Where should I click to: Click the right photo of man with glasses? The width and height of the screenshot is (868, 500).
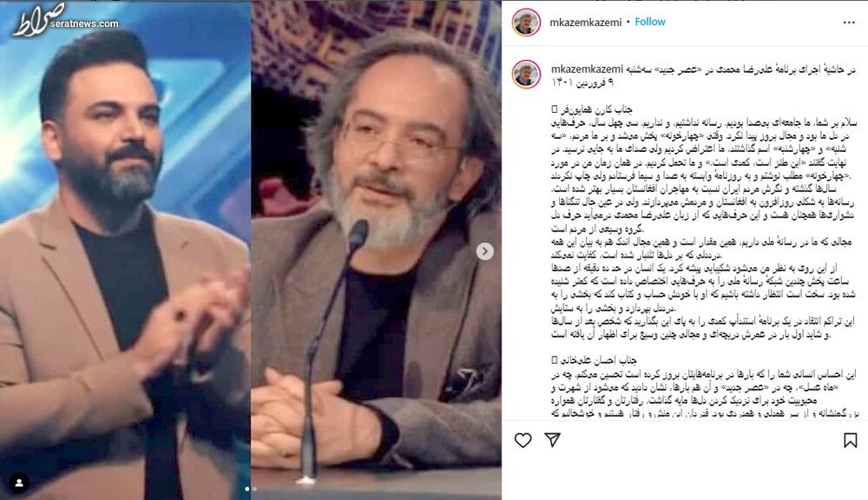tap(377, 250)
